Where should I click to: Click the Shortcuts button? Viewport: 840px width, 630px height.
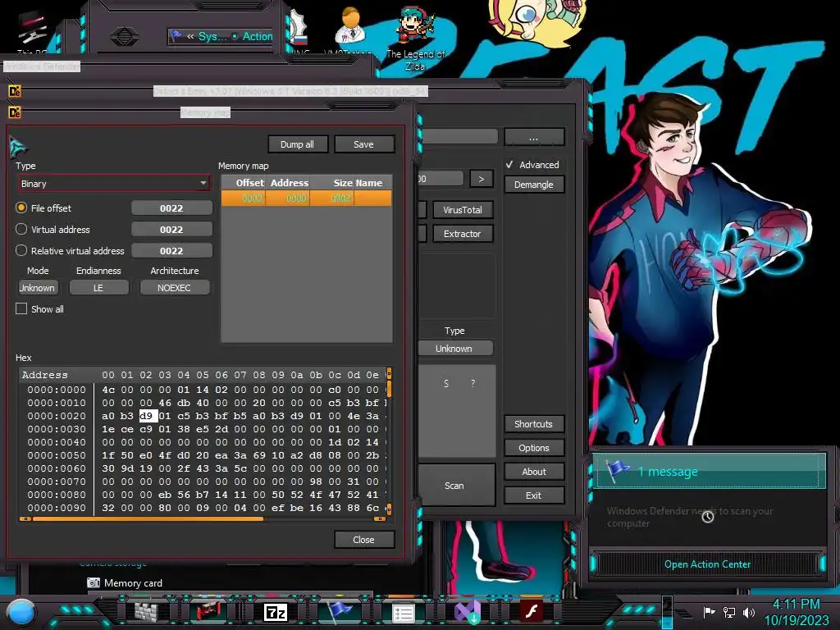point(533,424)
